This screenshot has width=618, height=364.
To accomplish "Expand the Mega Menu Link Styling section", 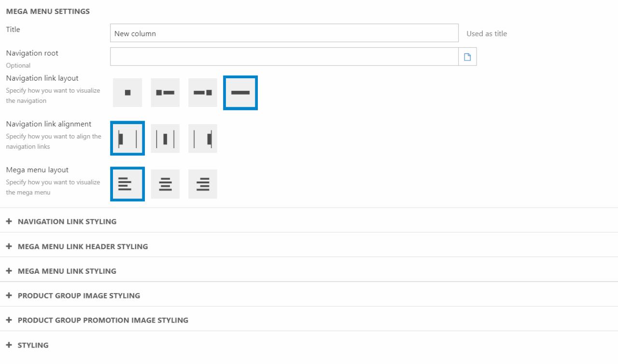I will 67,271.
